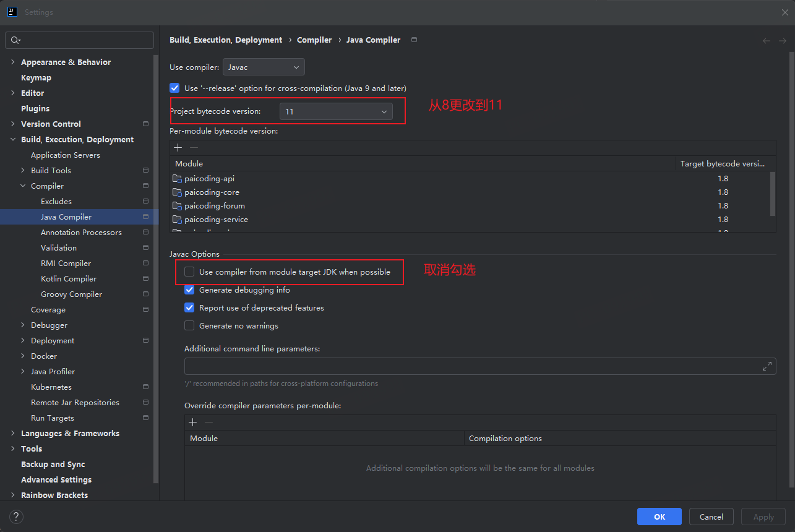Click the remove module icon above the bytecode table
The width and height of the screenshot is (795, 532).
pos(193,147)
